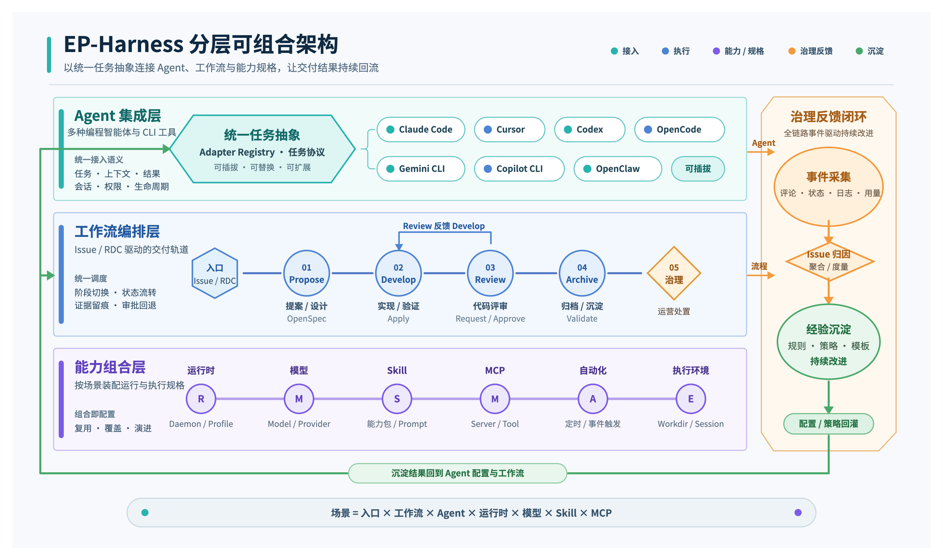This screenshot has height=560, width=943.
Task: Click the blue 执行 legend dot
Action: (665, 51)
